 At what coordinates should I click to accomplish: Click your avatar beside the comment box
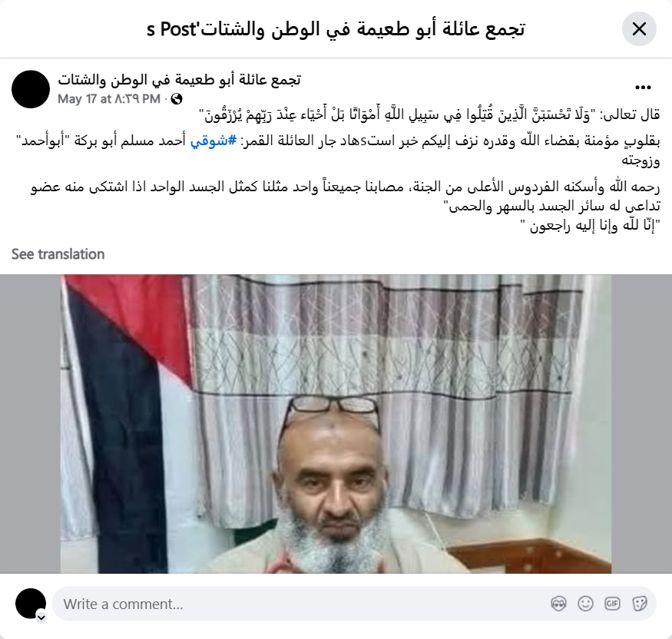(31, 604)
